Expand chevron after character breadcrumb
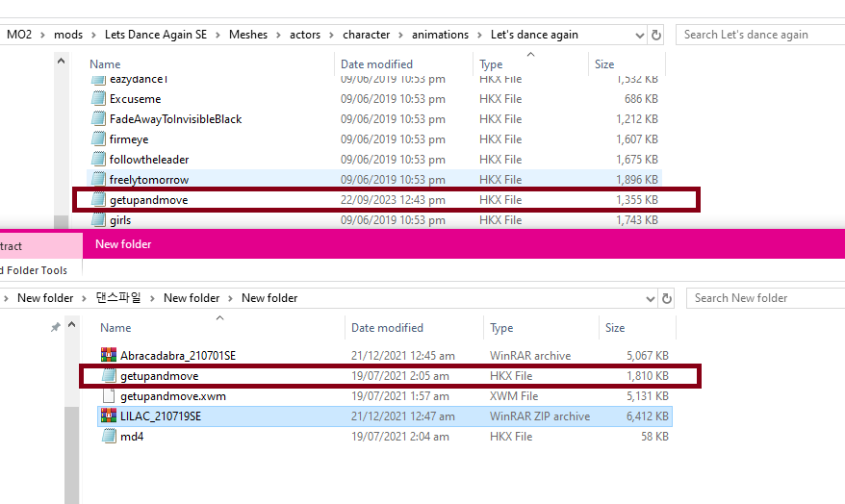The width and height of the screenshot is (845, 504). point(401,35)
